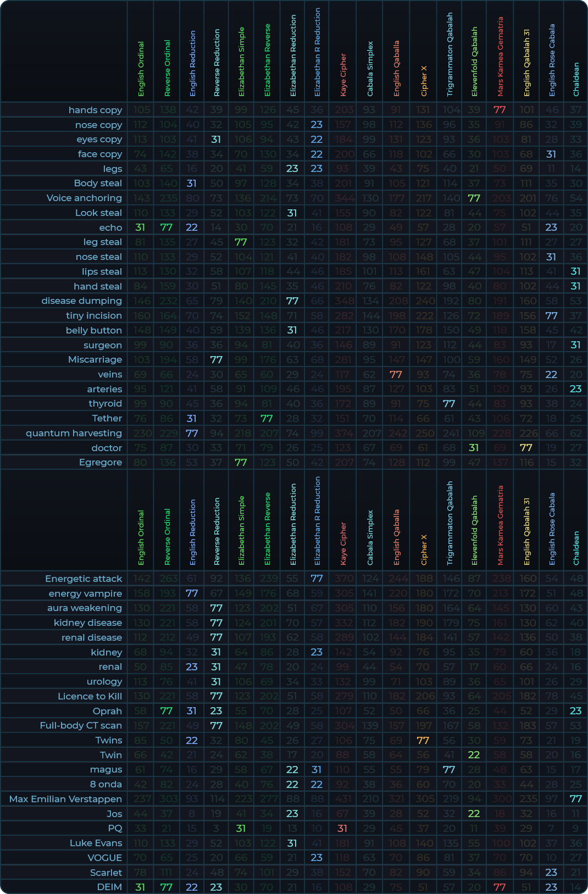Image resolution: width=588 pixels, height=894 pixels.
Task: Click highlighted 77 in the 'thyroid' row
Action: tap(449, 403)
